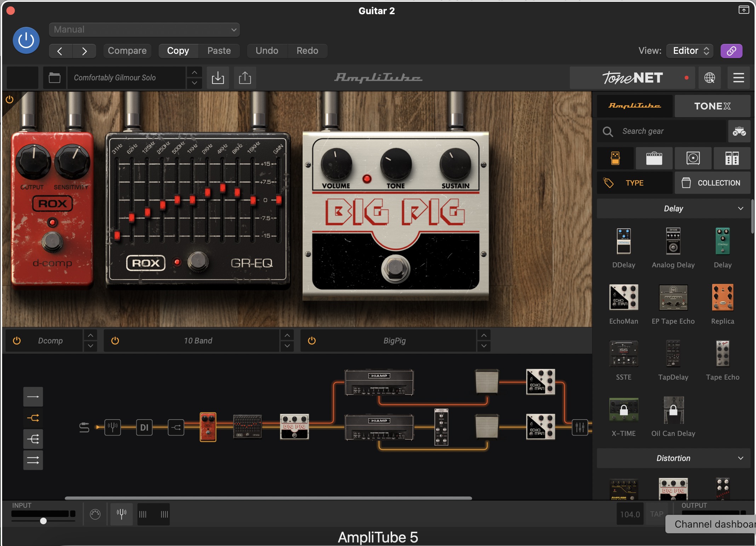The height and width of the screenshot is (546, 756).
Task: Click the Undo button
Action: (x=267, y=51)
